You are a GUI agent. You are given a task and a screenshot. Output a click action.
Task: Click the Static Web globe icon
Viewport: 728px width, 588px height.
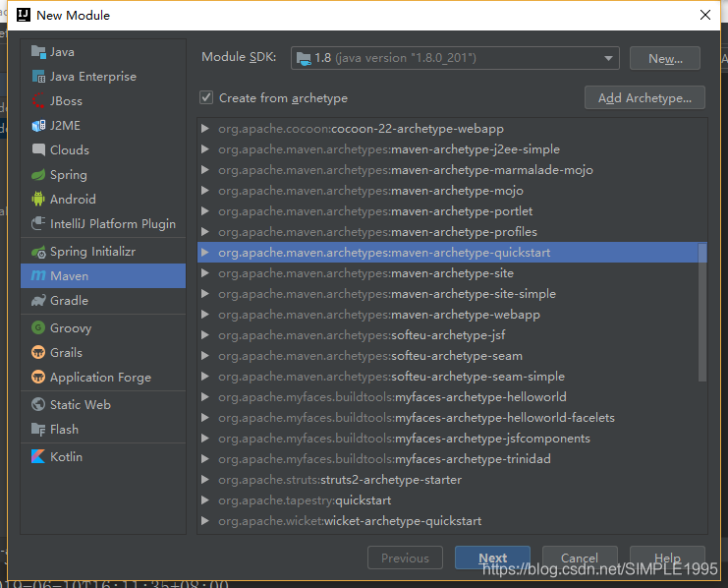tap(38, 404)
